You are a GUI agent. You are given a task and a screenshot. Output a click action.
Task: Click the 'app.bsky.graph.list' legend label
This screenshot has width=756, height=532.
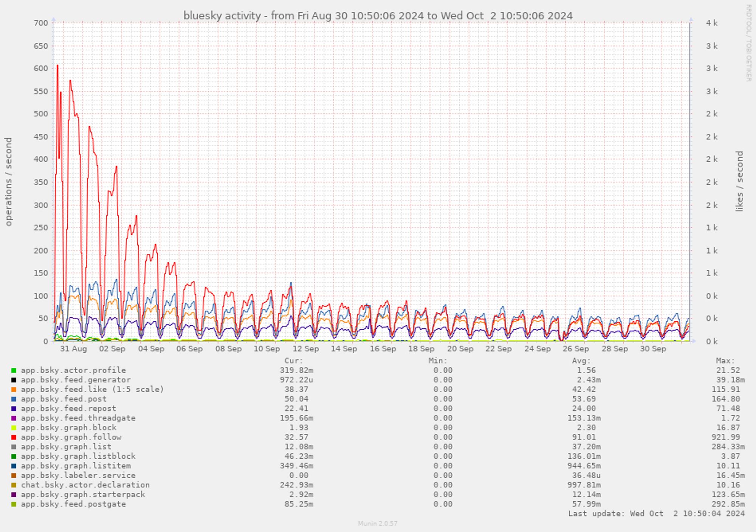[66, 447]
